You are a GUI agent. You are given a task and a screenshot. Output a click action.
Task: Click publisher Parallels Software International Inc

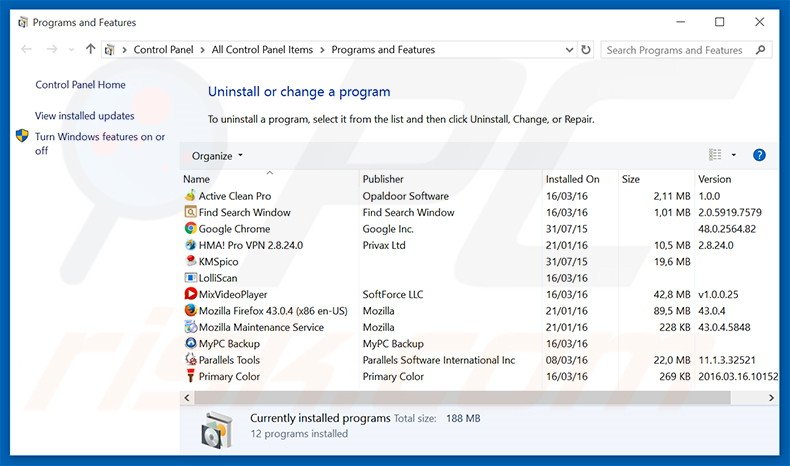pos(438,360)
